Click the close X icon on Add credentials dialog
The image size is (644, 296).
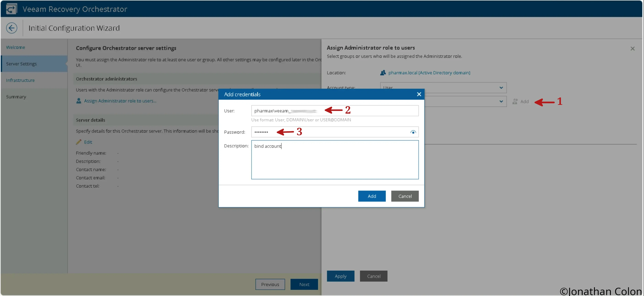point(419,94)
